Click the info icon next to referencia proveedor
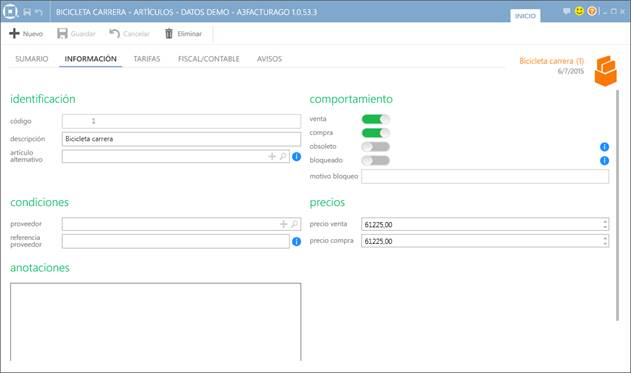The image size is (631, 373). coord(297,242)
